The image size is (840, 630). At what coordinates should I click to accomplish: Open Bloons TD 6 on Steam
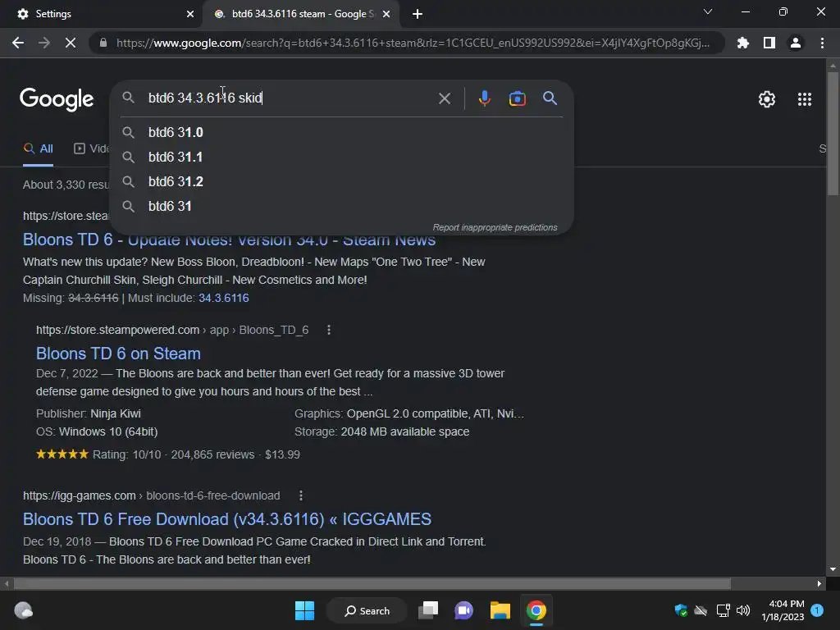(118, 354)
